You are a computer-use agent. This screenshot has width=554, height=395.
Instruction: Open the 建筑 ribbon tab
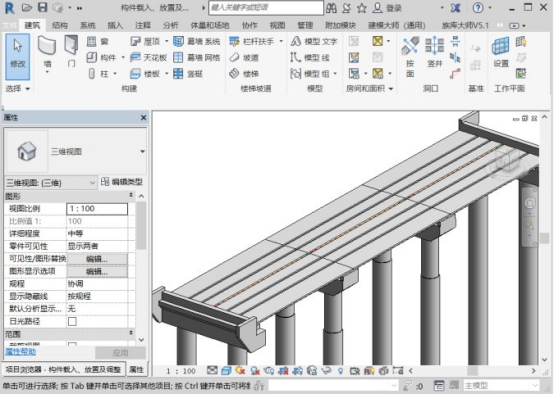(32, 25)
